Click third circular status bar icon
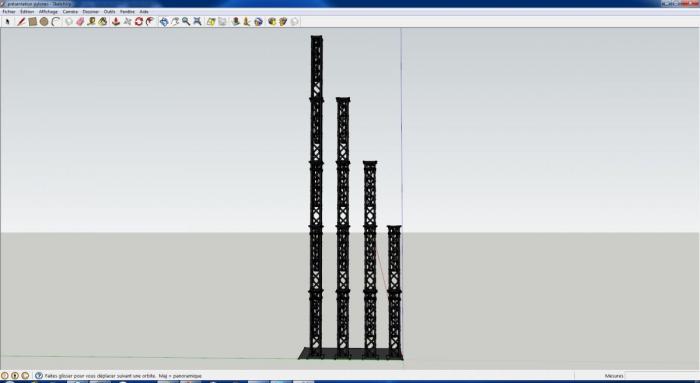The width and height of the screenshot is (700, 383). [25, 376]
